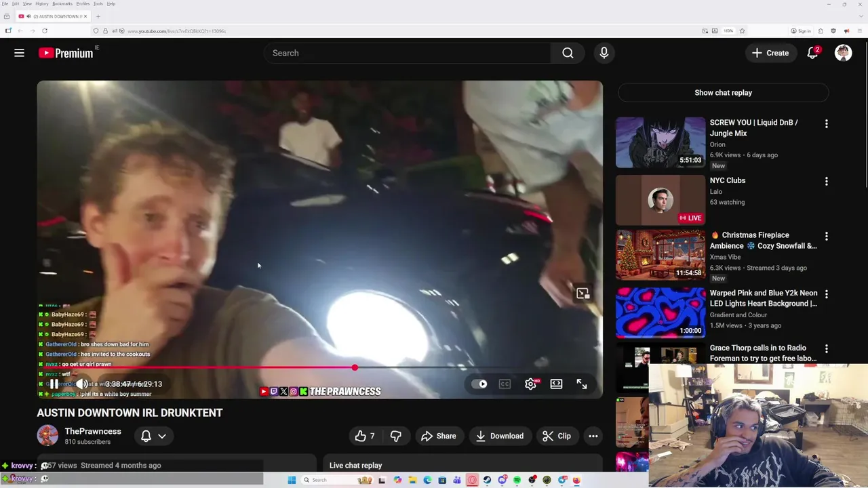Open the History menu
The image size is (868, 488).
[42, 3]
